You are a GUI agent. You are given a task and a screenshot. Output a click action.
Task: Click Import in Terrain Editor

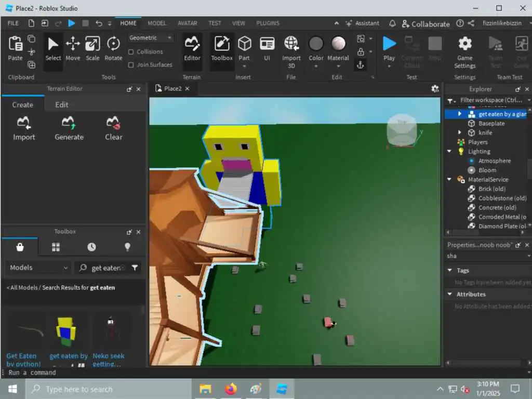point(24,129)
